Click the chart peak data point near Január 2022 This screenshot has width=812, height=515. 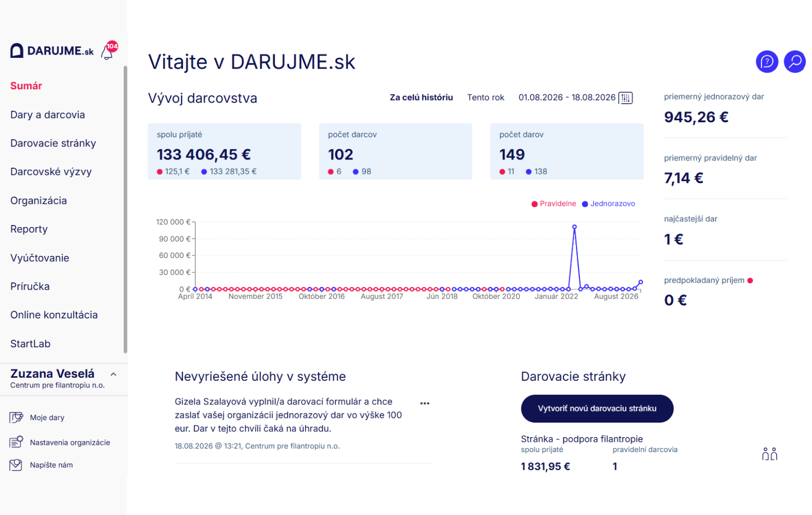click(574, 227)
